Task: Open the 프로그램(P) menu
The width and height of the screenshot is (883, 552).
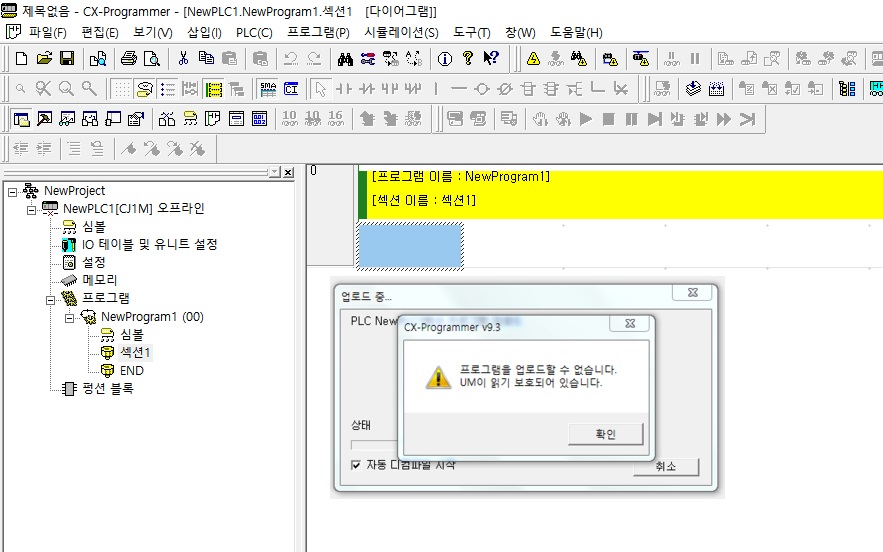Action: tap(318, 33)
